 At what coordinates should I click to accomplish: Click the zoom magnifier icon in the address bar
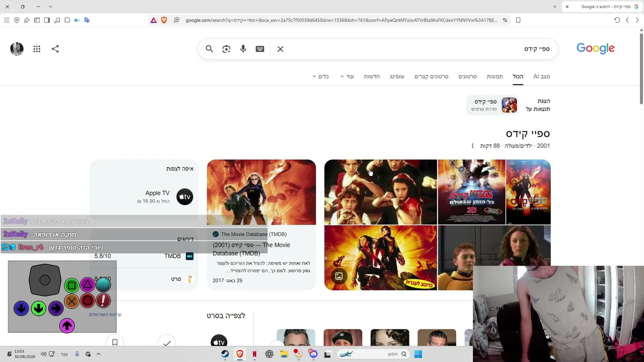177,20
